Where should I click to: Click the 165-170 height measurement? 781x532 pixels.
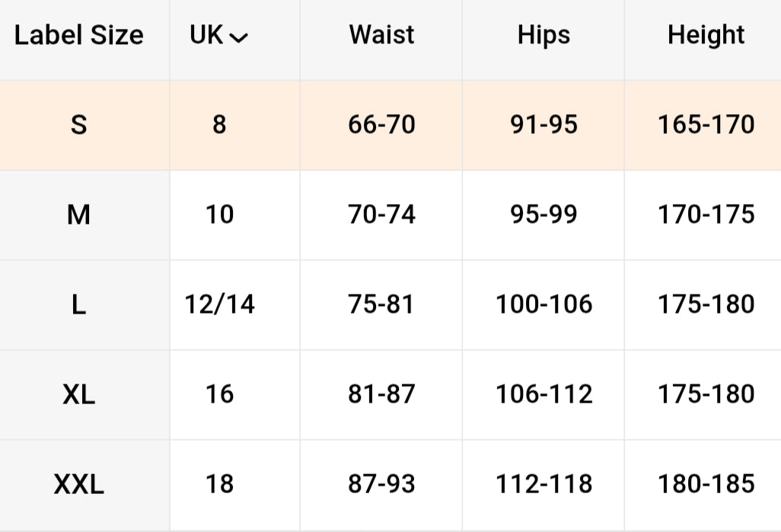click(706, 125)
